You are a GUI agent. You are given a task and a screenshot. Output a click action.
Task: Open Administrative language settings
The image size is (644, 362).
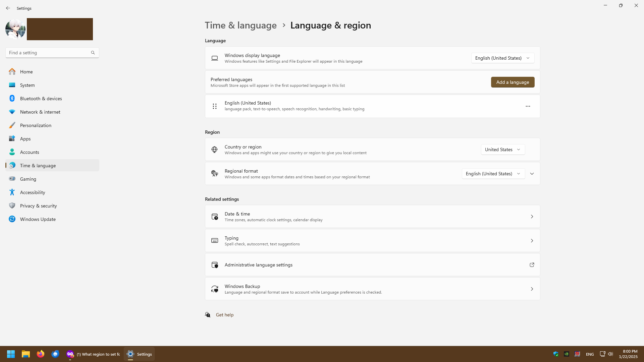click(372, 265)
